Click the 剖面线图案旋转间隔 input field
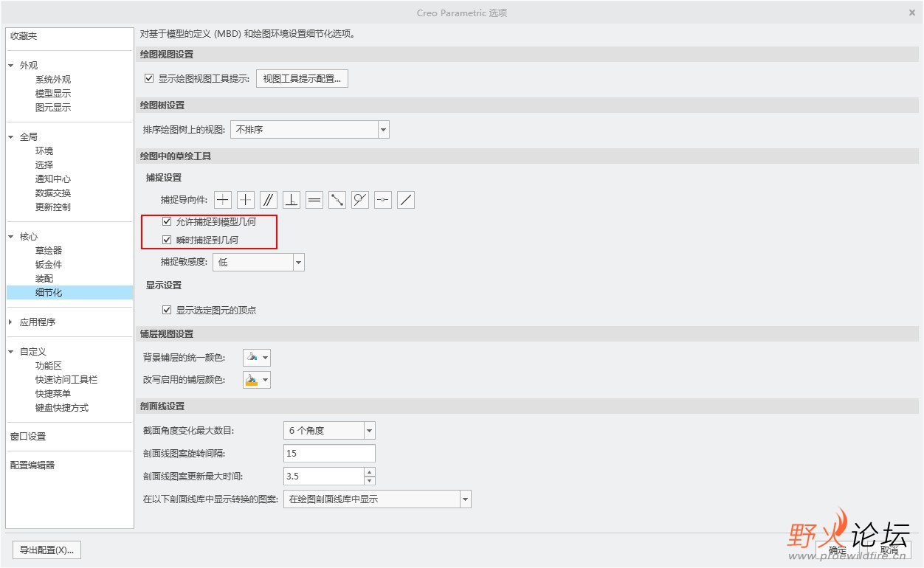 click(x=329, y=454)
